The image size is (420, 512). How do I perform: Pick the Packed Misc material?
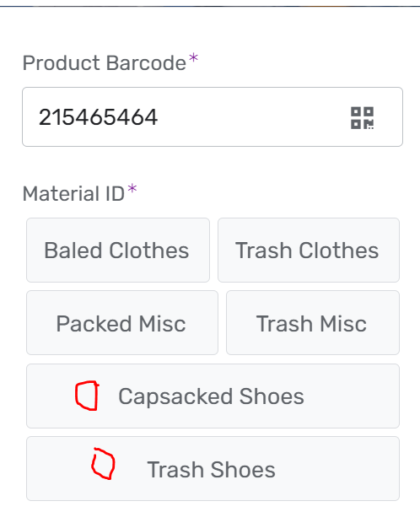[x=122, y=322]
